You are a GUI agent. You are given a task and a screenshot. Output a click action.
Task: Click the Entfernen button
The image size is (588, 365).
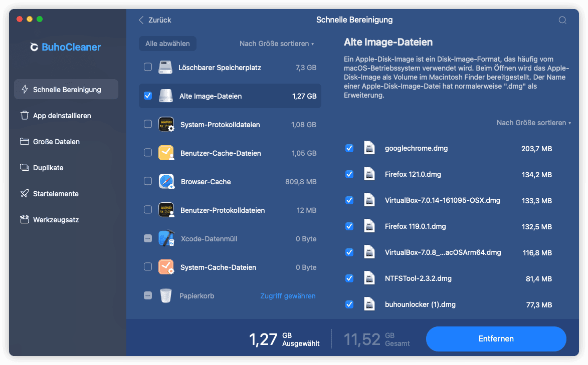pos(496,339)
